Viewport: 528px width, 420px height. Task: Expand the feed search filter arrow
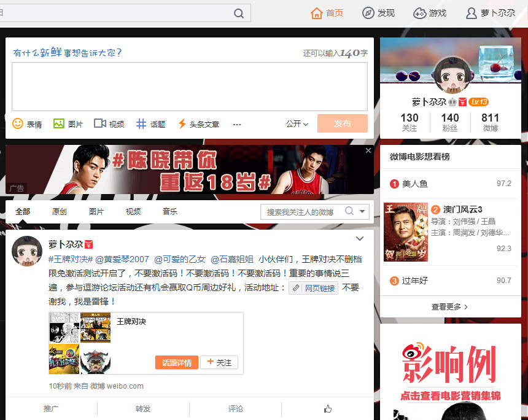pos(362,211)
